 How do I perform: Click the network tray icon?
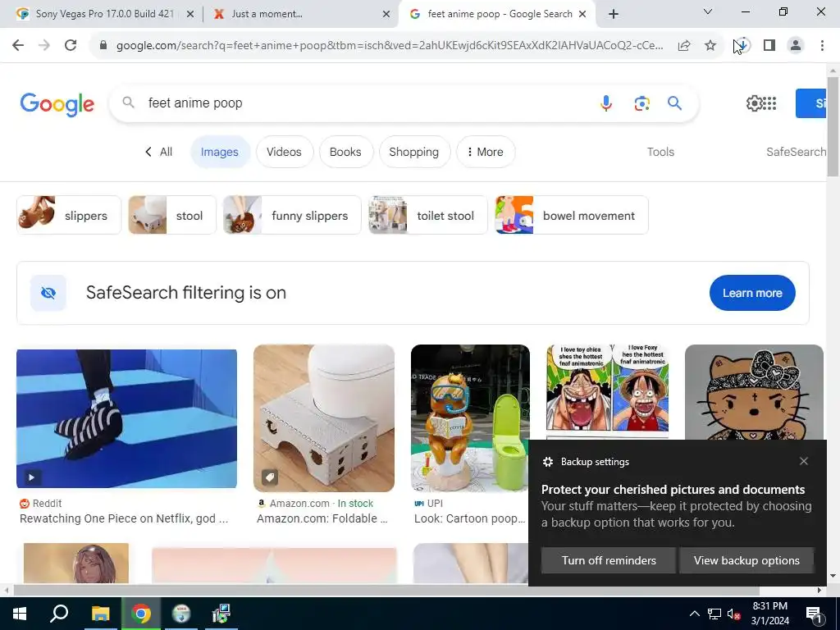tap(714, 614)
